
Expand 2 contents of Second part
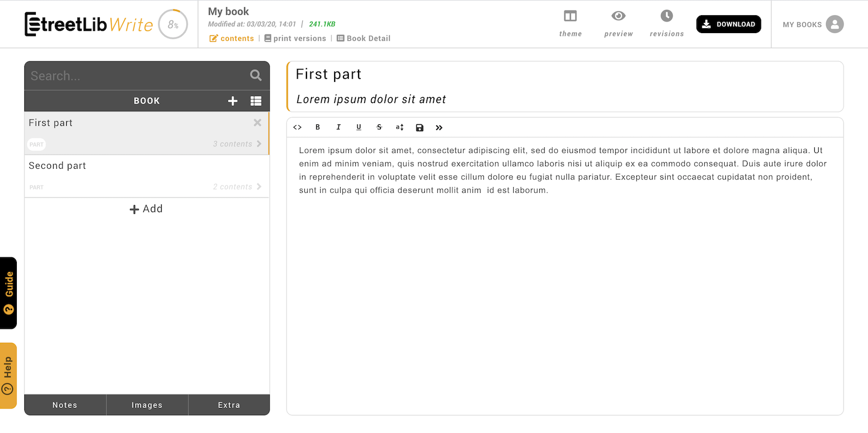[237, 187]
